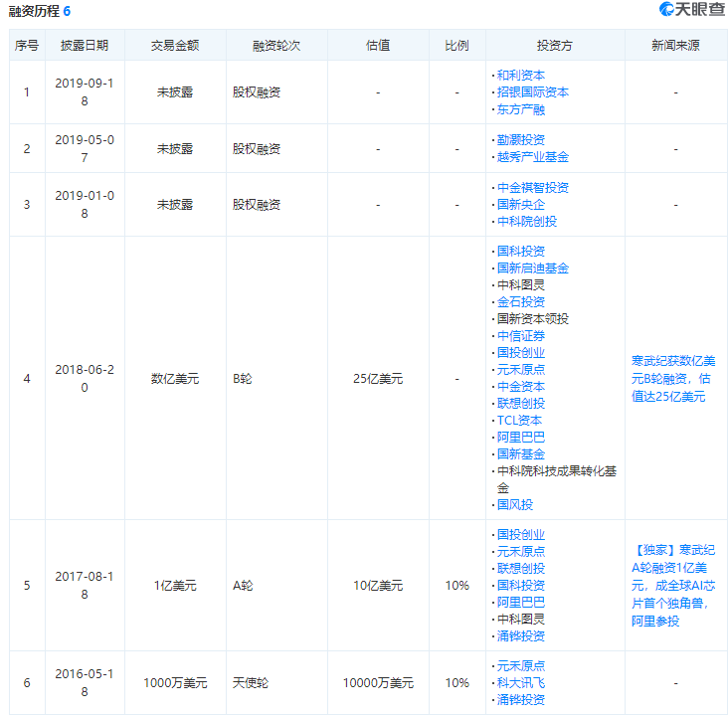Open 元禾原点 in the A轮 row
Screen dimensions: 728x718
[520, 551]
